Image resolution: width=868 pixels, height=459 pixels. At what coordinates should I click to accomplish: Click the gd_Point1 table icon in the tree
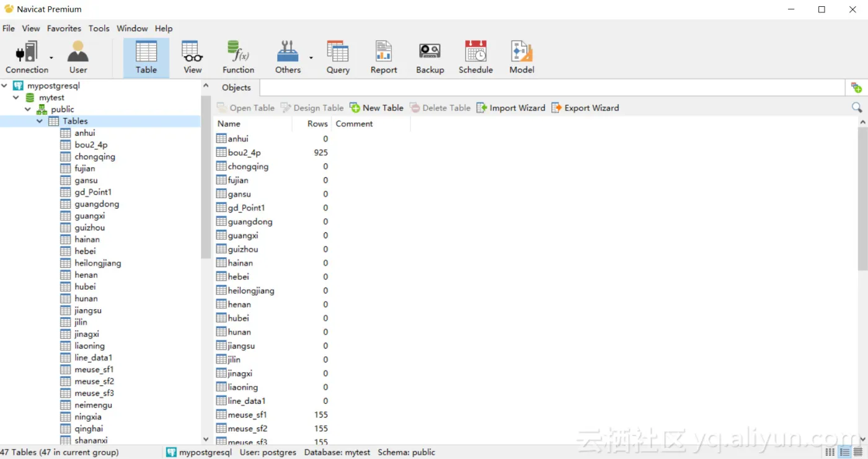66,192
